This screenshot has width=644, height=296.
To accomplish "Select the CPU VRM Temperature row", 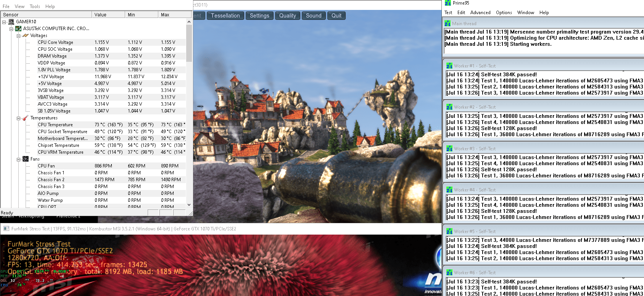I will pos(111,152).
